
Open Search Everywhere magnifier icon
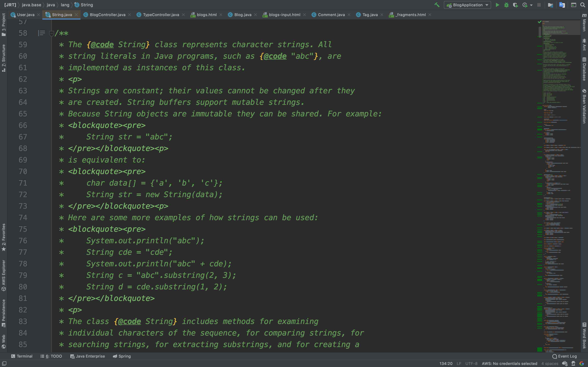coord(583,5)
